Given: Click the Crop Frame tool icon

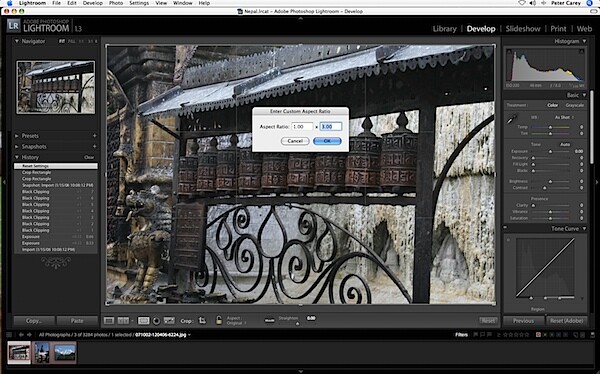Looking at the screenshot, I should click(202, 320).
